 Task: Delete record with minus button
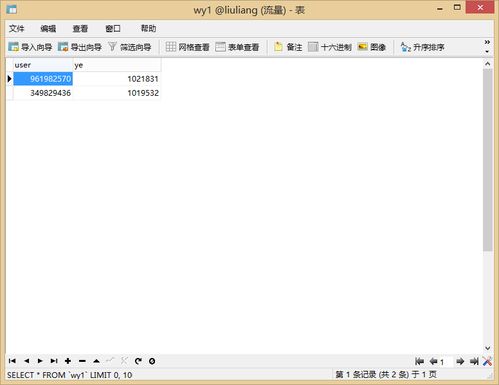click(82, 361)
